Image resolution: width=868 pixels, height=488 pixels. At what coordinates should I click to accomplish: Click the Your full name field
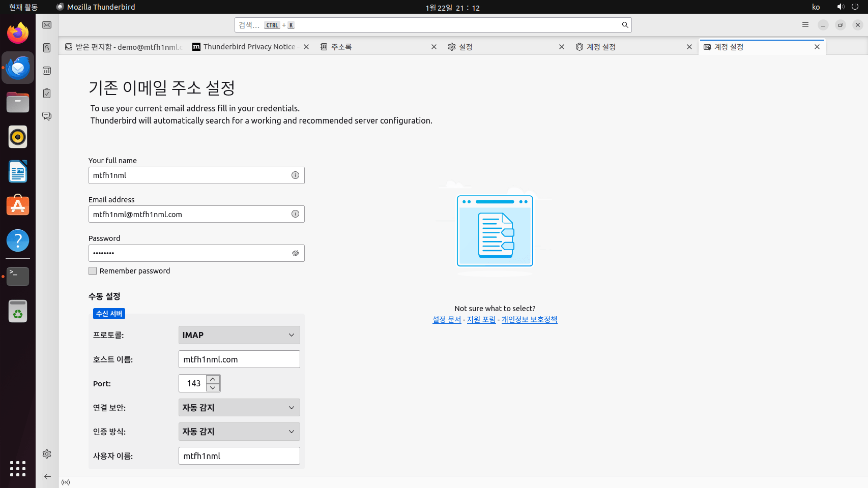pos(196,175)
